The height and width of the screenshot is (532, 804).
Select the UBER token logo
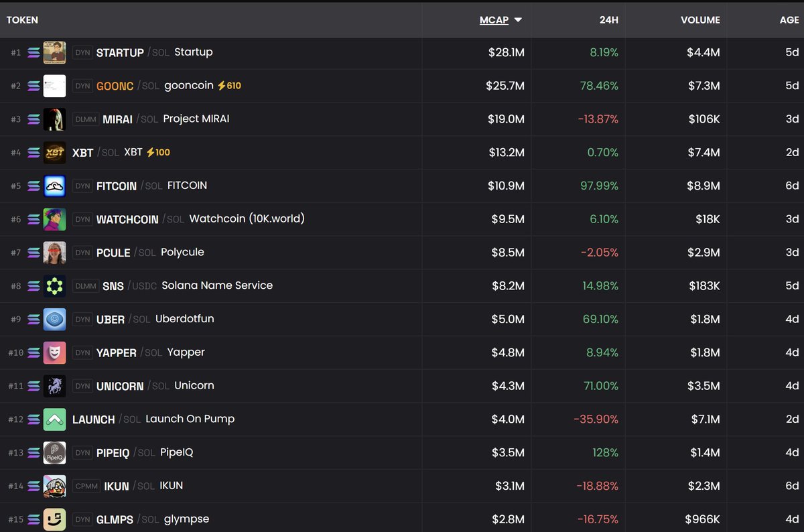coord(55,319)
